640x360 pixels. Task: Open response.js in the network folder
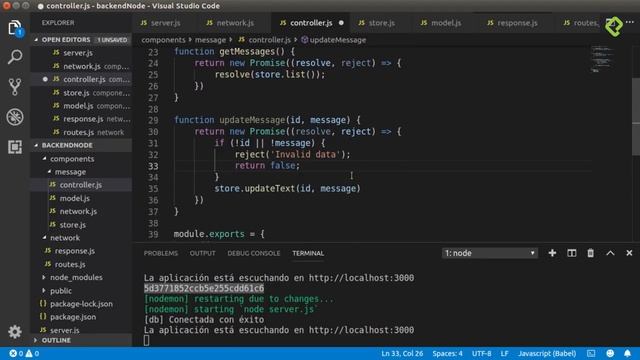[x=75, y=251]
